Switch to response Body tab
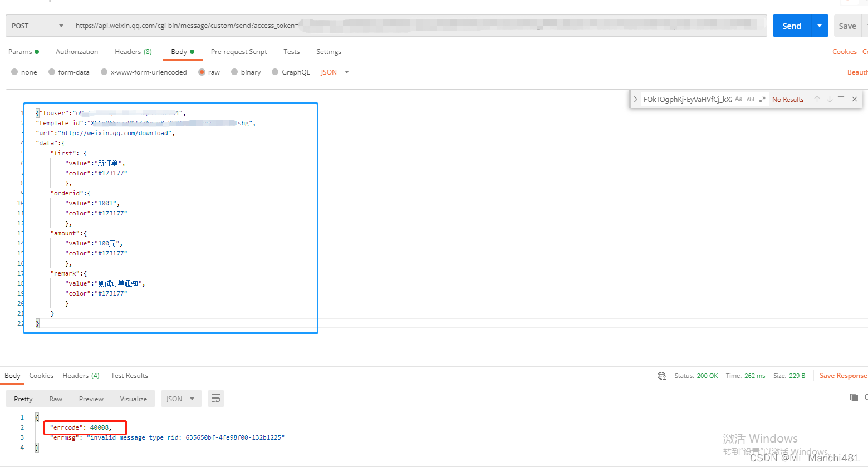This screenshot has height=467, width=868. [x=12, y=376]
